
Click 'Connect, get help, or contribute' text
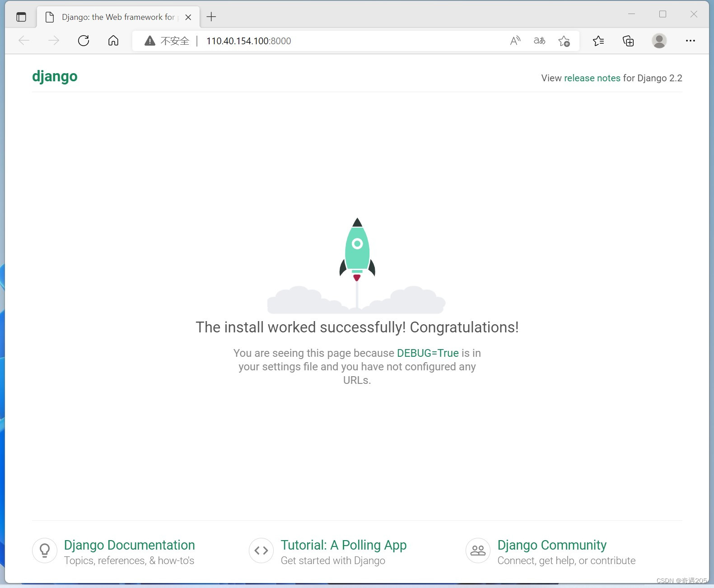(566, 560)
